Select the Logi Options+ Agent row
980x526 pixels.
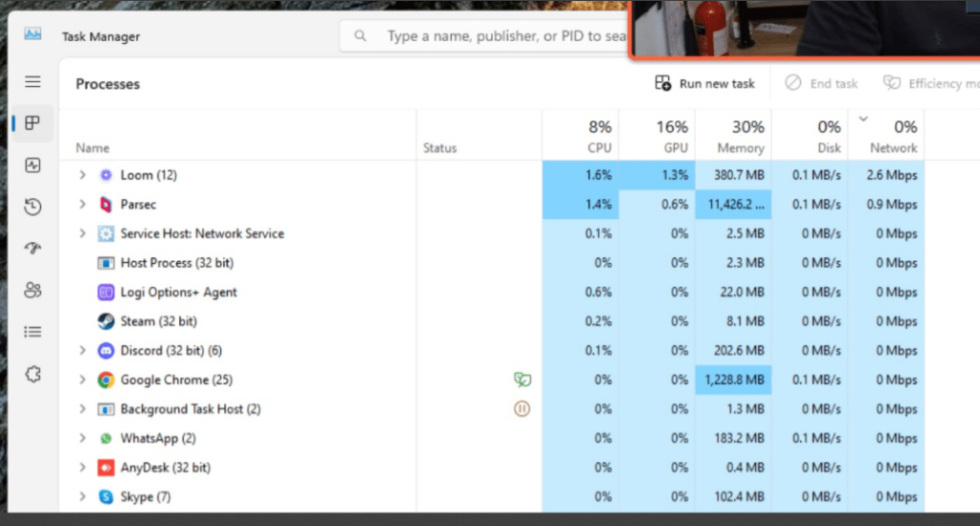492,292
